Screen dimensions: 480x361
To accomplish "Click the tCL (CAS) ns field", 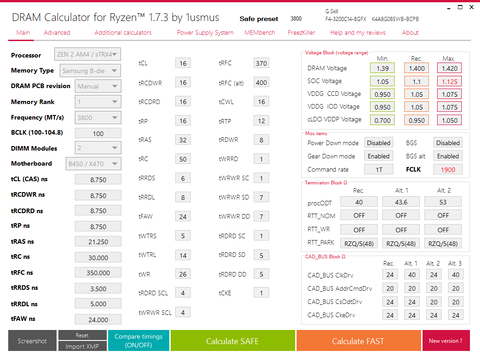I will pyautogui.click(x=98, y=180).
